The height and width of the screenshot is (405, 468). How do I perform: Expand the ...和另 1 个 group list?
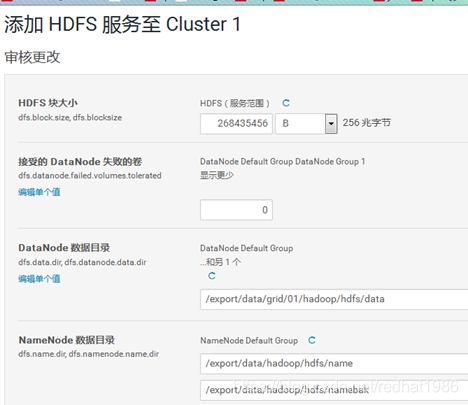220,262
